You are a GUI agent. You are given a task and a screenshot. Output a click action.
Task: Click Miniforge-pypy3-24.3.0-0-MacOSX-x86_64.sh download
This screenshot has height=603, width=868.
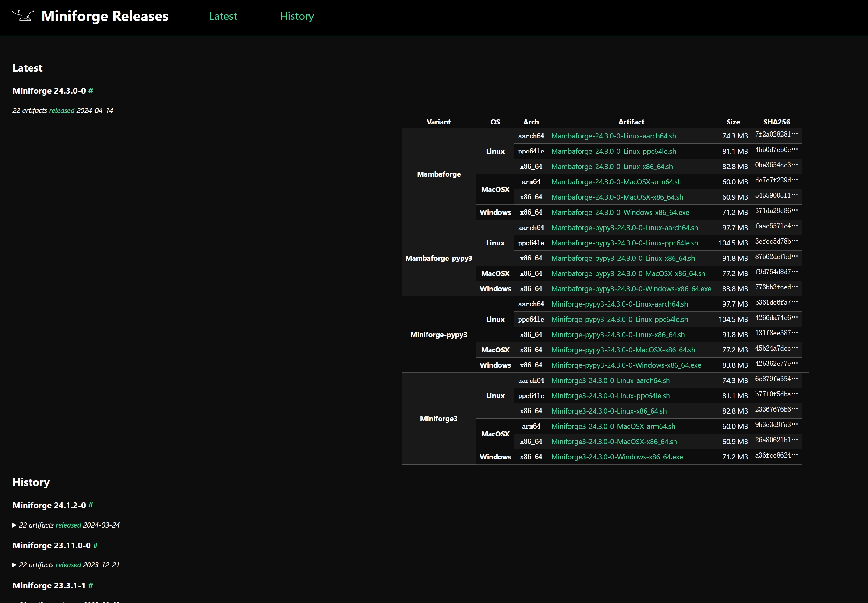tap(623, 349)
